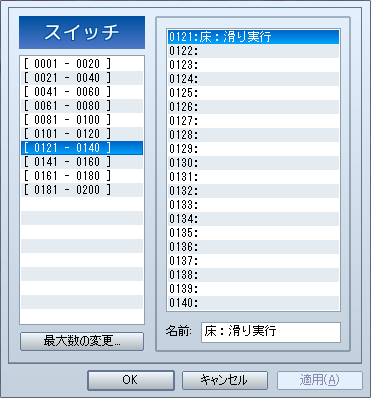Select switch row 0139:
This screenshot has width=371, height=398.
click(x=253, y=289)
